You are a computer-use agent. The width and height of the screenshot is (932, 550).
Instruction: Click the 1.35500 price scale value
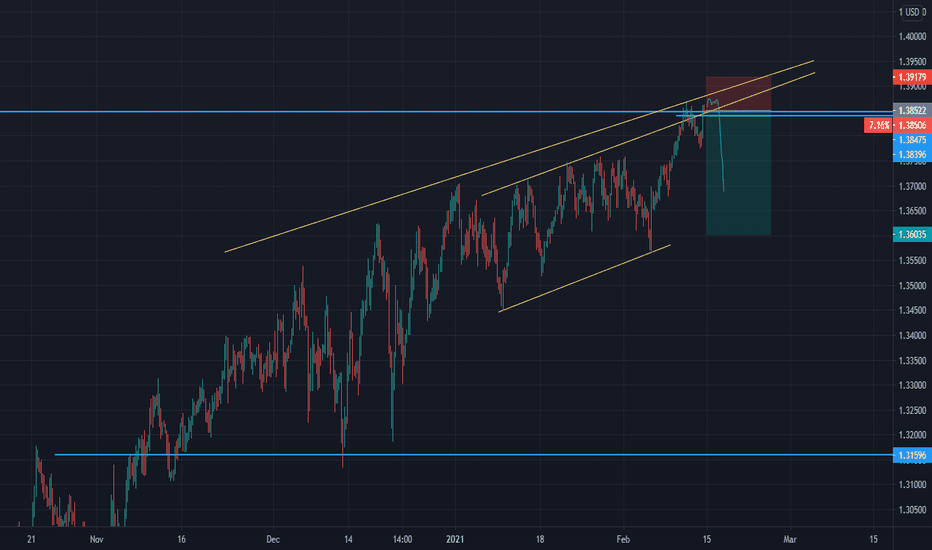coord(912,260)
